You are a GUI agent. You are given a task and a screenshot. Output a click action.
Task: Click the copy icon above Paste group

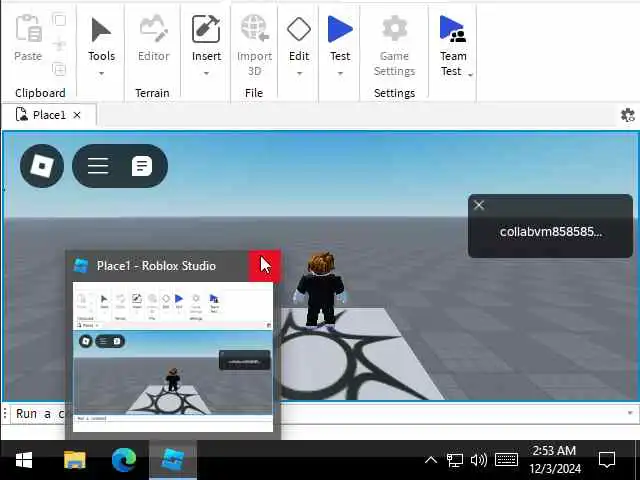click(x=60, y=20)
